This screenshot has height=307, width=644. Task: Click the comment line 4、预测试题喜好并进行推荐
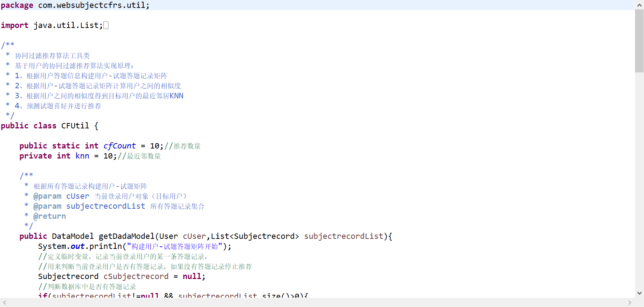(58, 106)
